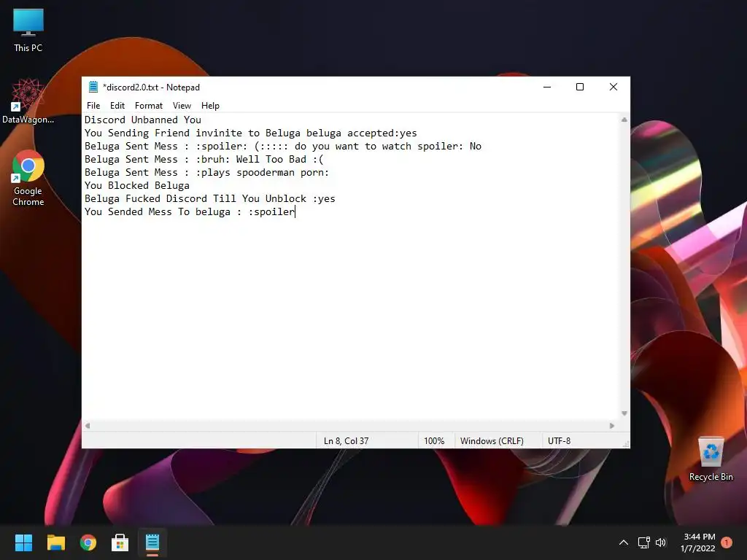747x560 pixels.
Task: Click the horizontal scrollbar right arrow
Action: coord(612,426)
